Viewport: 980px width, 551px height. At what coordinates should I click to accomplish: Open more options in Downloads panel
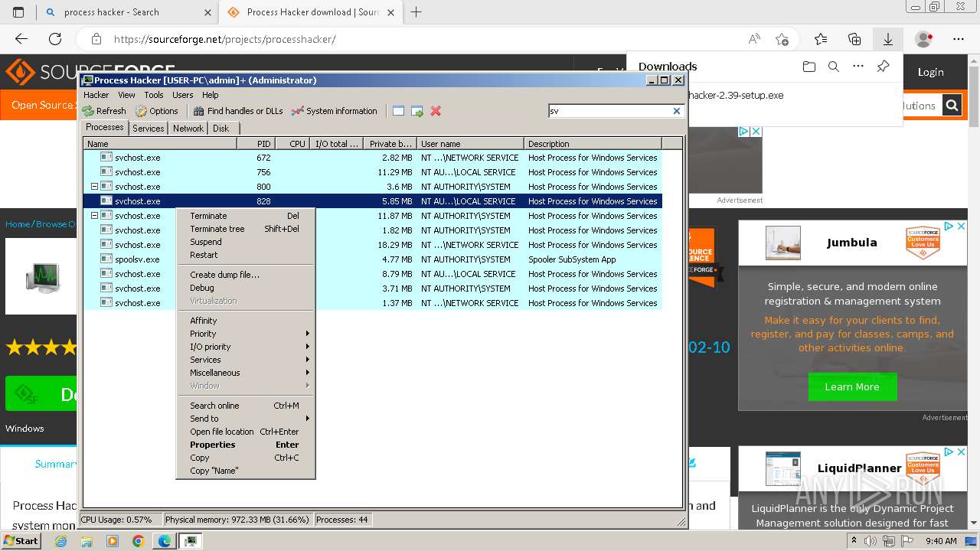pos(858,67)
